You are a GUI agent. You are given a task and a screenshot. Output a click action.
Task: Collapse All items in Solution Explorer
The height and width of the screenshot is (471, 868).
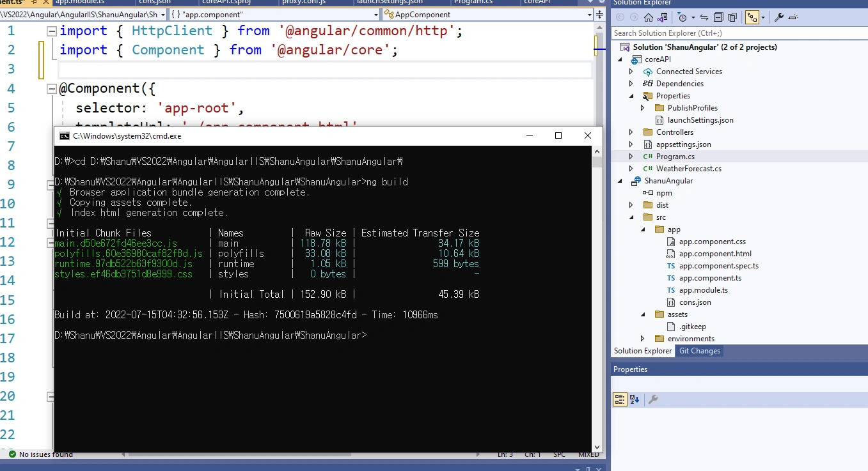718,18
